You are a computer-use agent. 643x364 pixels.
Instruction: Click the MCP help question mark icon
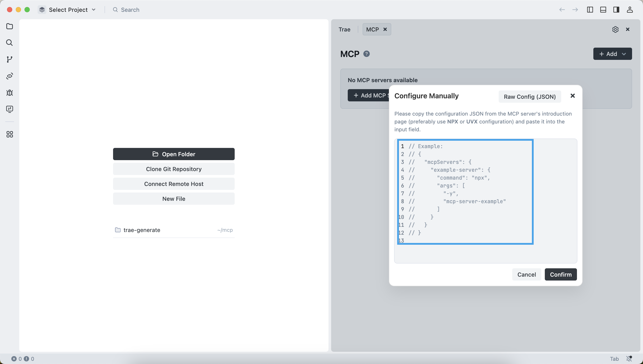click(367, 54)
